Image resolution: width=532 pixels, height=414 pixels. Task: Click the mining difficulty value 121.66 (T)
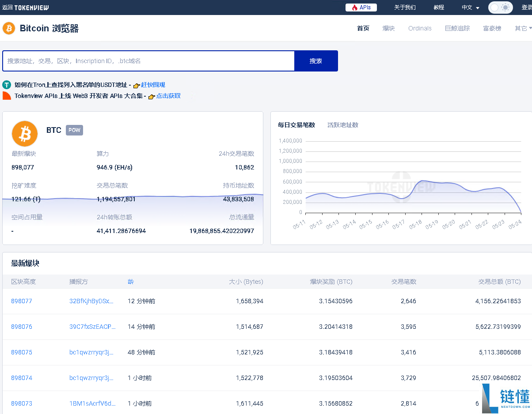pyautogui.click(x=26, y=199)
